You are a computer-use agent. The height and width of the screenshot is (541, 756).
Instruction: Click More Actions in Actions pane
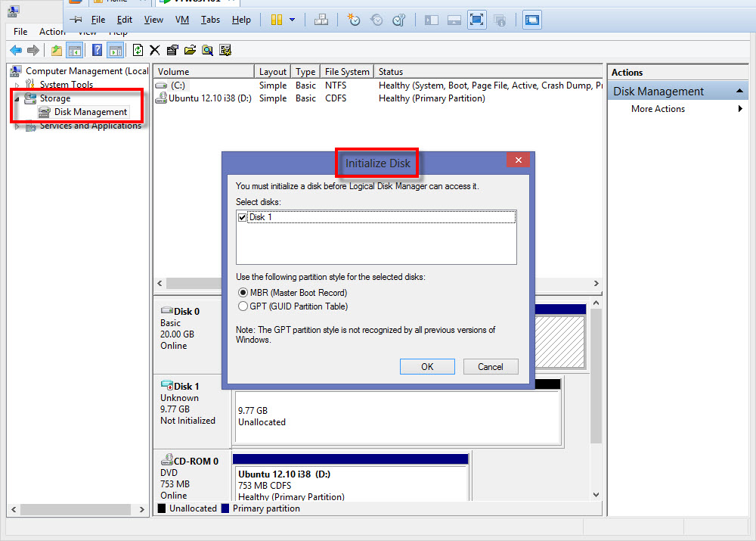click(x=658, y=109)
